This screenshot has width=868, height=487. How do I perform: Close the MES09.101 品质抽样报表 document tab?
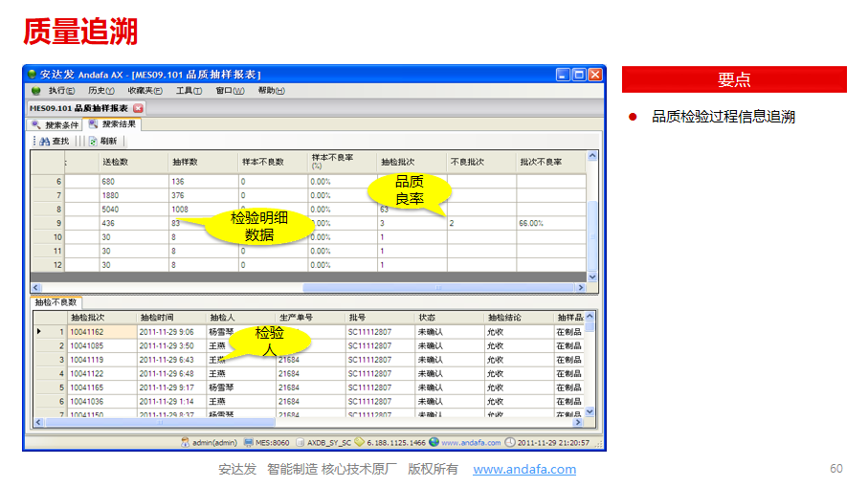coord(138,108)
